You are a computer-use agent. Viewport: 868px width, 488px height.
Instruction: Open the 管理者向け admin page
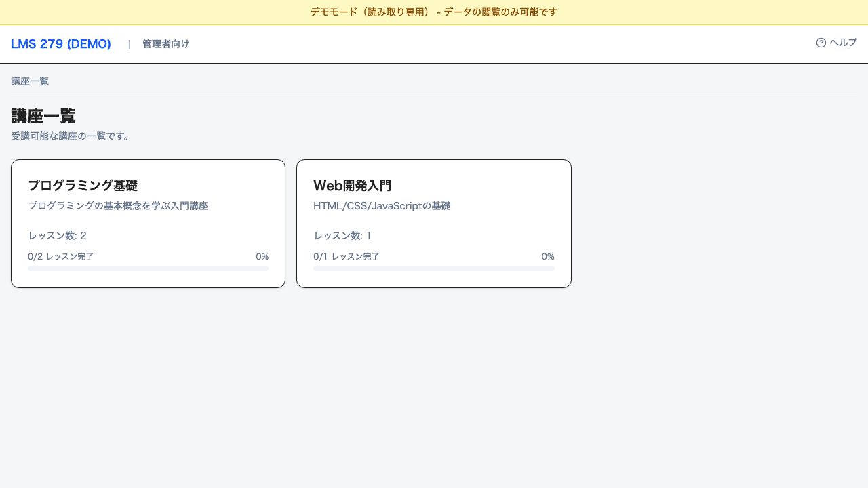coord(165,43)
